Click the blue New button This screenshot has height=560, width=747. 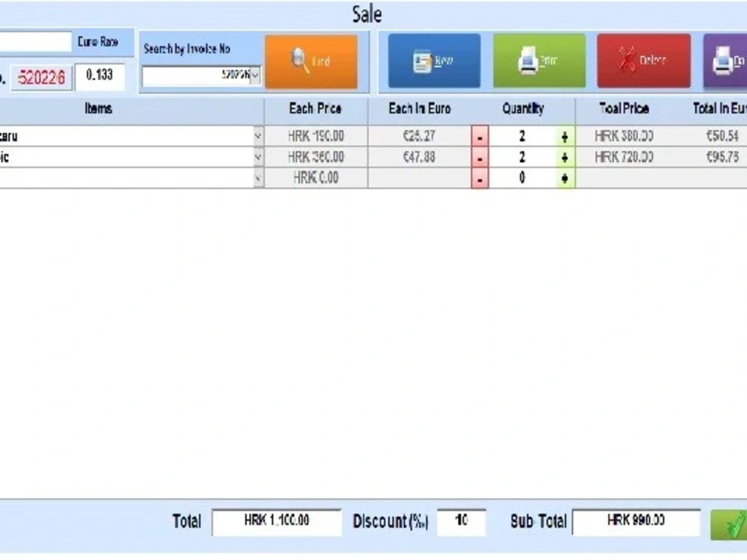[x=434, y=60]
